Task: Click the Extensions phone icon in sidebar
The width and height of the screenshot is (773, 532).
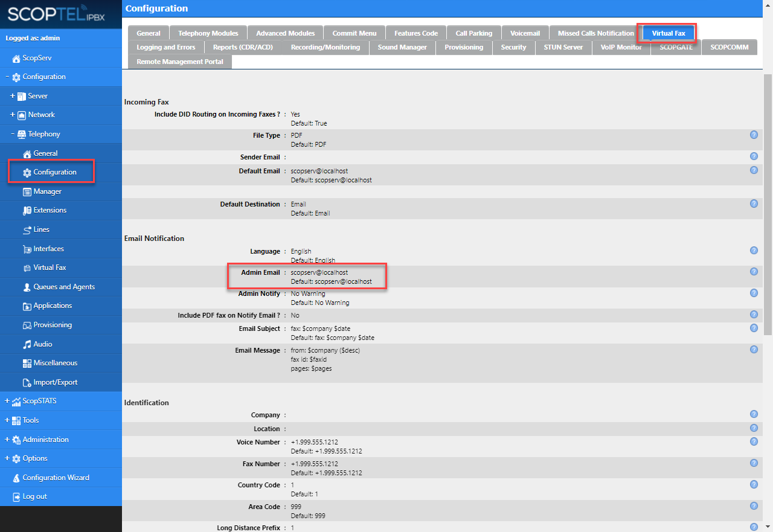Action: click(x=27, y=211)
